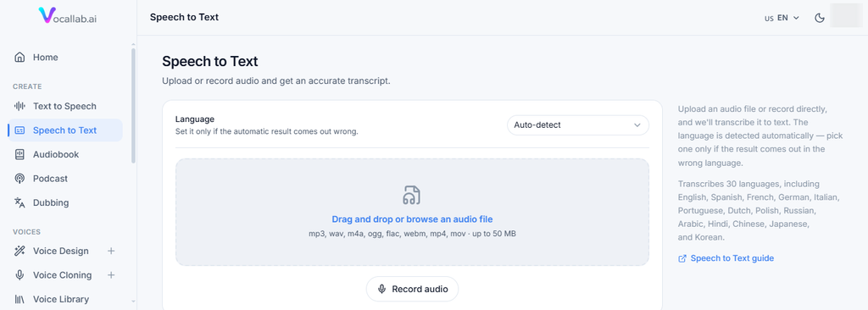Click the sidebar scroll down arrow

coord(133,302)
